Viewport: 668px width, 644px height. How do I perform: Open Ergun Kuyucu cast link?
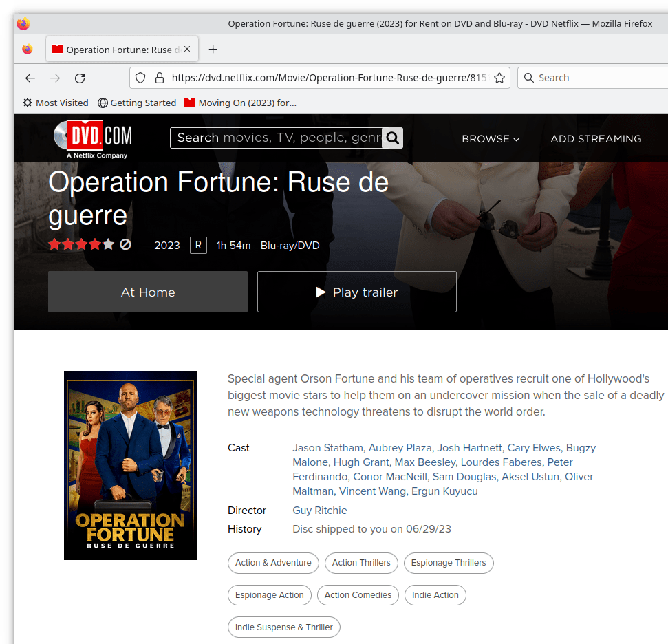coord(444,491)
